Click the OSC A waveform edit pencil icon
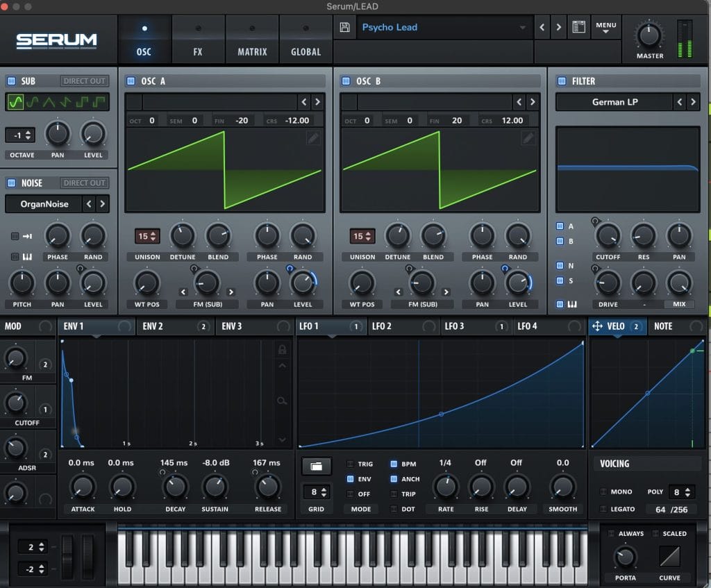711x588 pixels. tap(314, 138)
